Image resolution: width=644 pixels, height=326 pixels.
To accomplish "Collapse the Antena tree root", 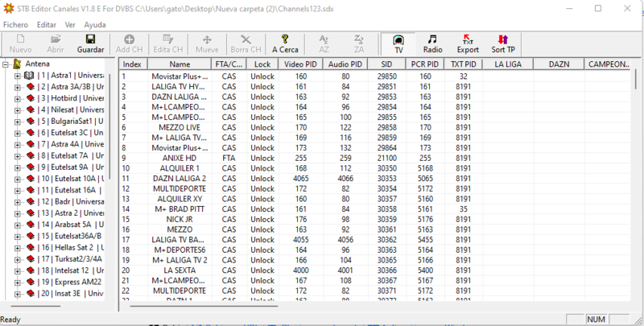I will click(6, 64).
